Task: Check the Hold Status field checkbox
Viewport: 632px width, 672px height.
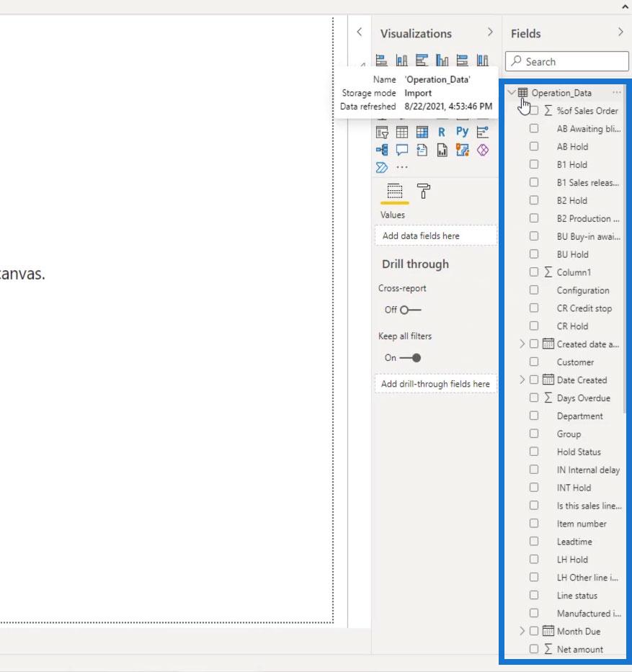Action: [x=534, y=452]
